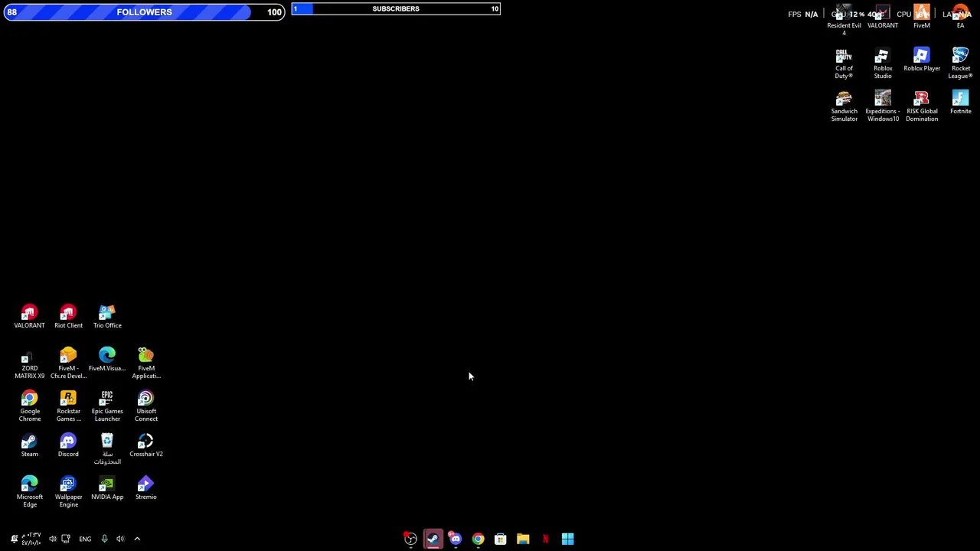
Task: Open the EA app shortcut
Action: (x=960, y=17)
